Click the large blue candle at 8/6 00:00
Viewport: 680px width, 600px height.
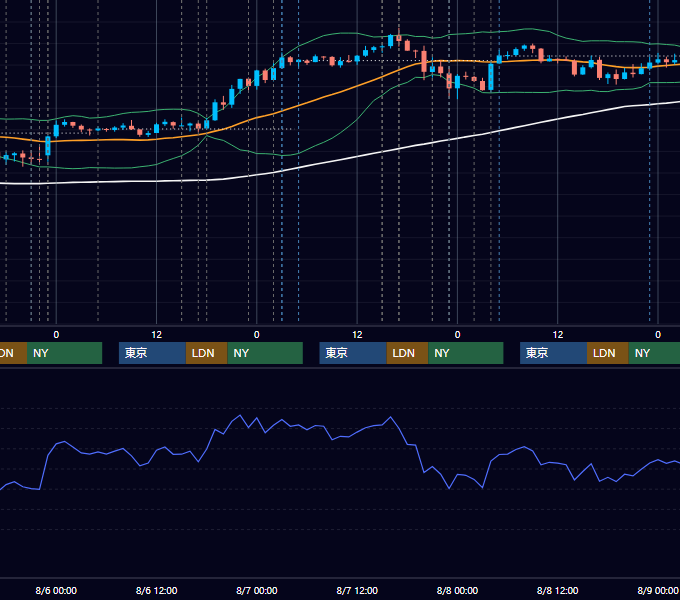(48, 146)
